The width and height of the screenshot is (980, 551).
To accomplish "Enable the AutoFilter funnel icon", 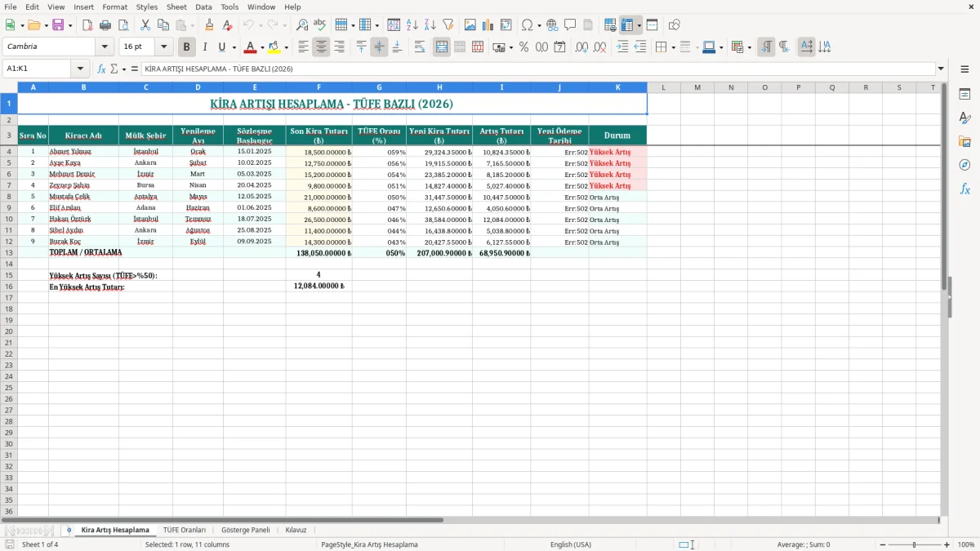I will (x=448, y=25).
